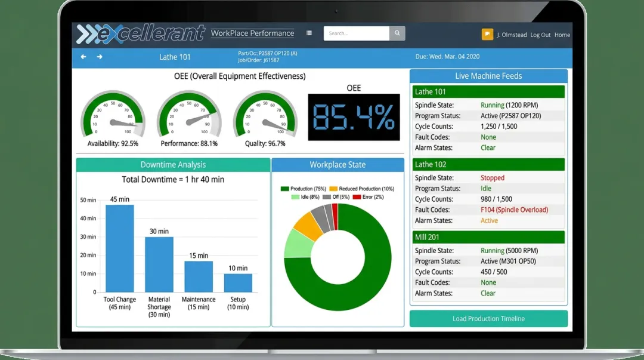Toggle Reduced Production (10%) legend swatch
This screenshot has width=644, height=360.
coord(333,189)
